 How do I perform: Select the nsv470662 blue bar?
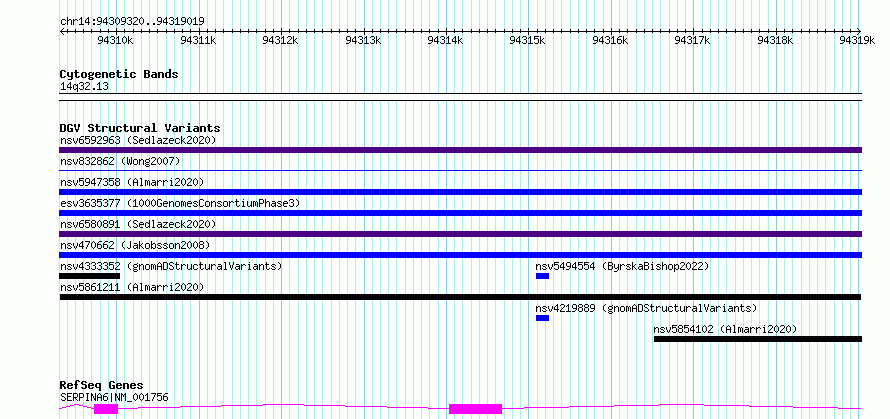[x=460, y=255]
